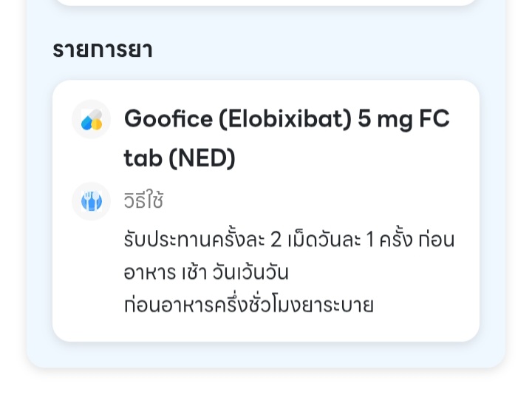Tap the white area below the blue panel

tap(266, 392)
